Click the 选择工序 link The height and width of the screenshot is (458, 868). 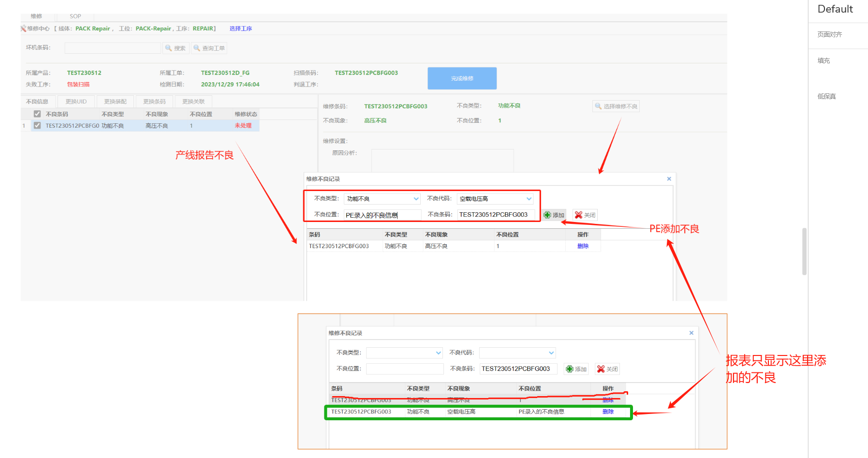240,29
